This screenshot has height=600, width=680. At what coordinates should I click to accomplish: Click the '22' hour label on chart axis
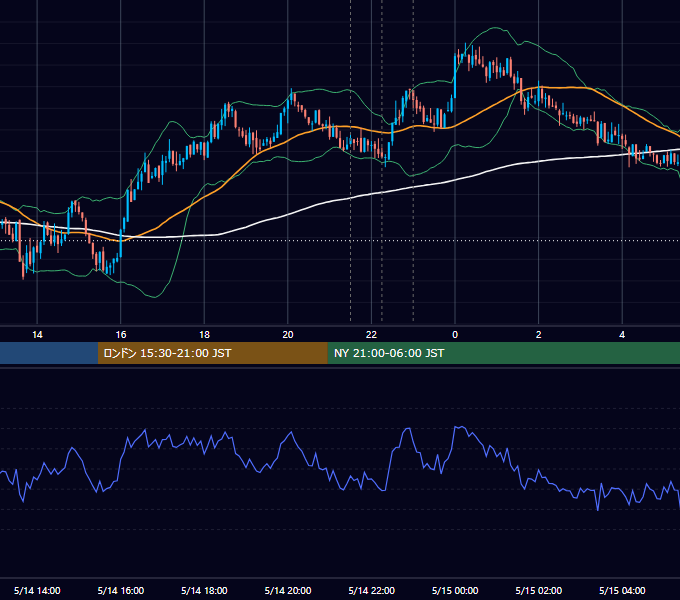click(371, 335)
